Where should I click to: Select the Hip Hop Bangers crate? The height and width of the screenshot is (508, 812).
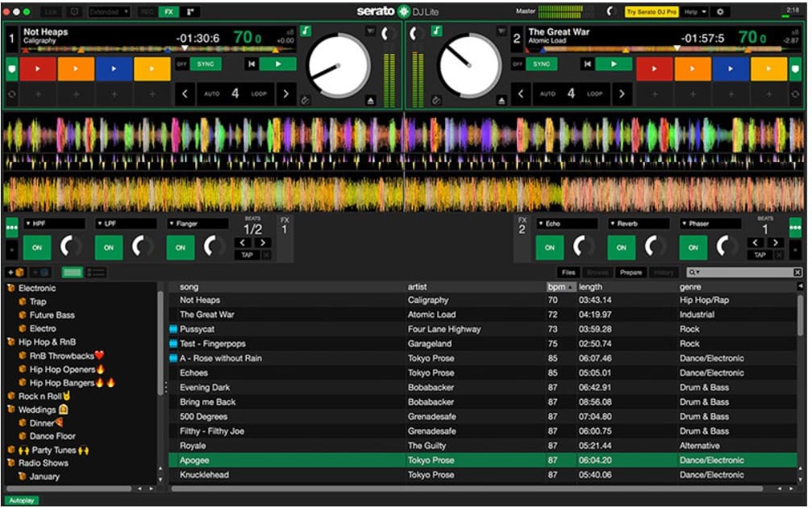(66, 383)
